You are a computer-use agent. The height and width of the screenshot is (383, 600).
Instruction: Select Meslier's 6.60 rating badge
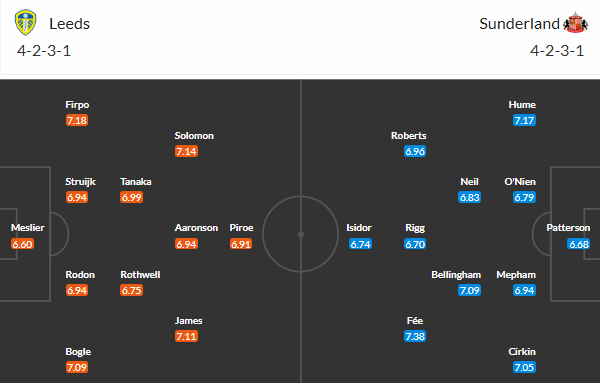[x=22, y=244]
